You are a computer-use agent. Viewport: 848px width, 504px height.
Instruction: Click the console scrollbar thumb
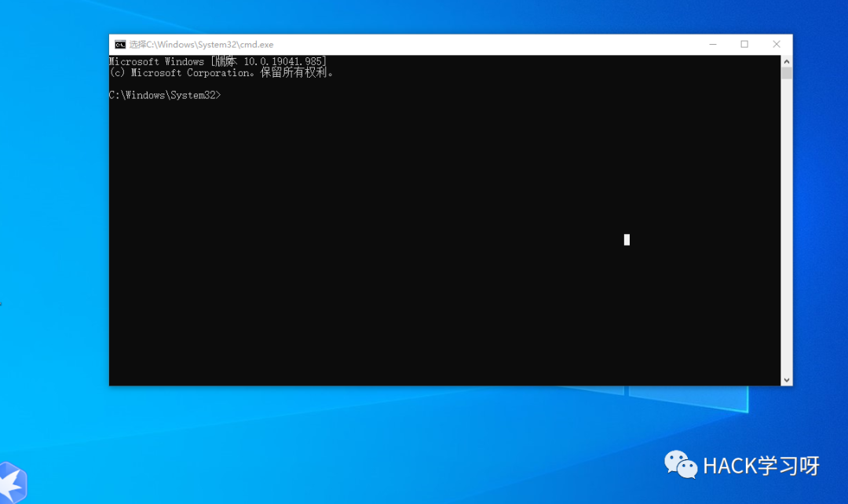(786, 73)
